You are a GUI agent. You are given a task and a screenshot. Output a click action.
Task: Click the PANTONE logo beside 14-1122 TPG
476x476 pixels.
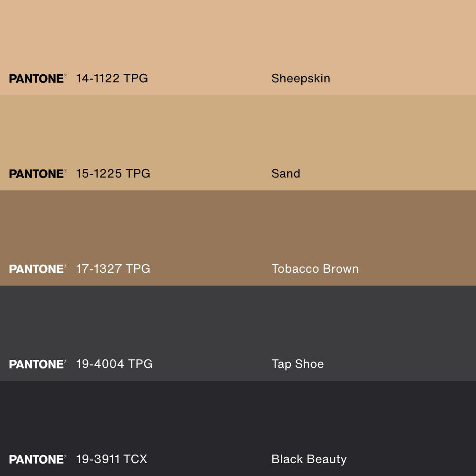(x=38, y=79)
